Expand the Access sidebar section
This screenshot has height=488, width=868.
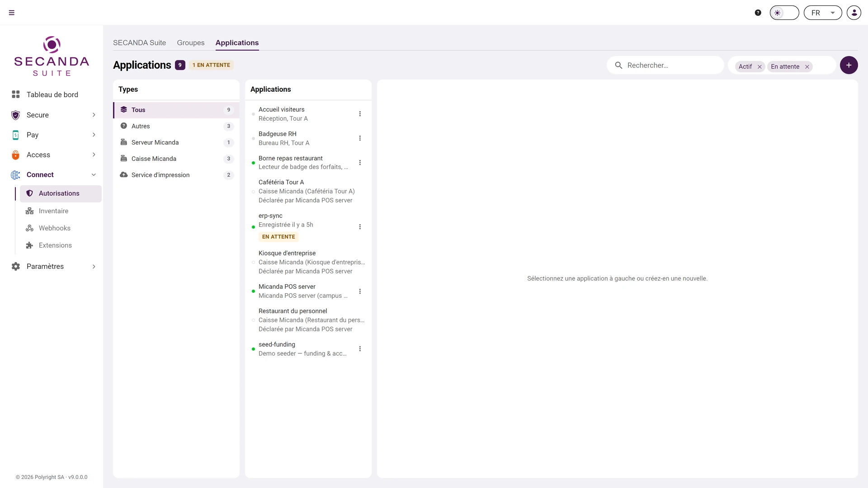click(52, 155)
